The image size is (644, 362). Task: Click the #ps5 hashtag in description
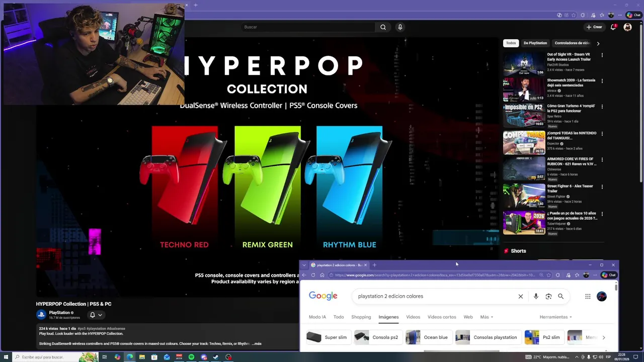[82, 329]
